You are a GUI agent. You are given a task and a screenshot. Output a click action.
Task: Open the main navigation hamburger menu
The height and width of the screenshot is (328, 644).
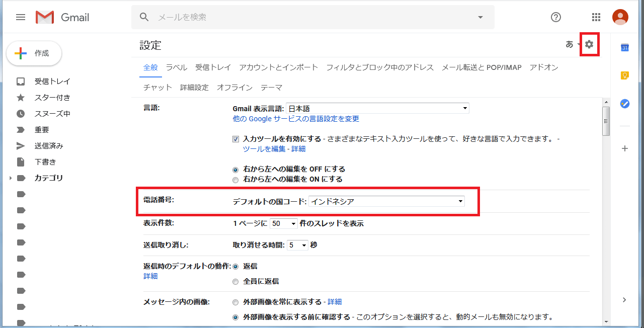coord(21,17)
